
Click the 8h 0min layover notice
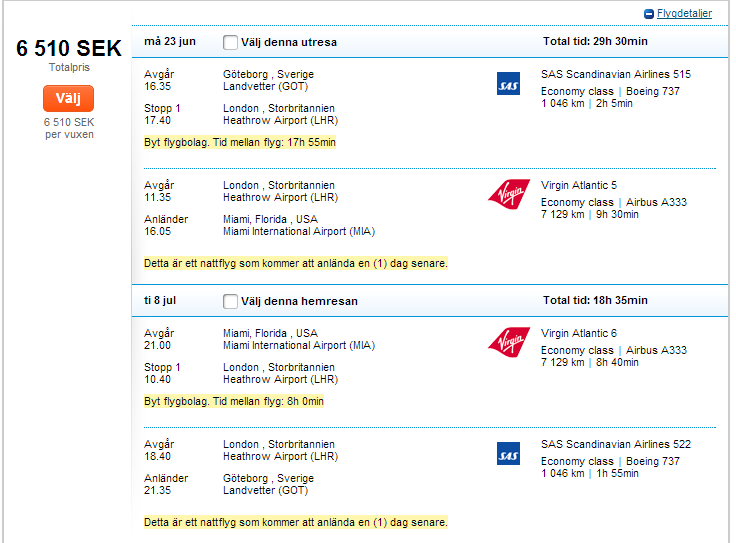click(x=234, y=401)
